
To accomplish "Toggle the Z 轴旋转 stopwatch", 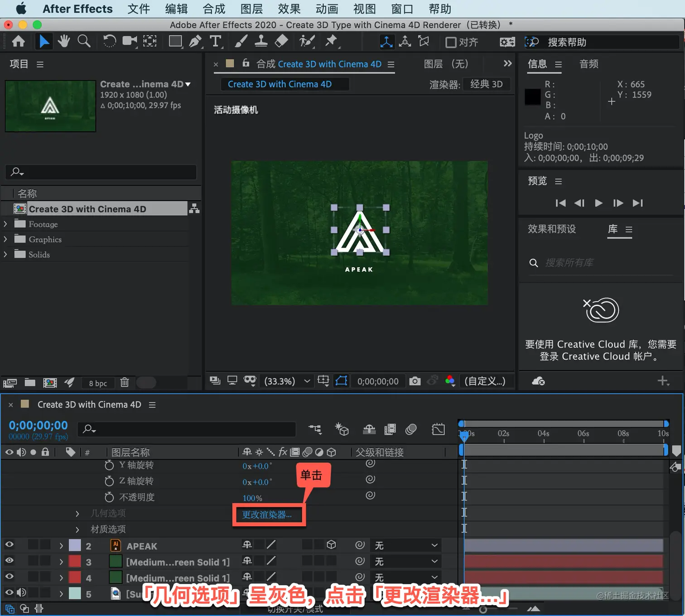I will point(109,481).
